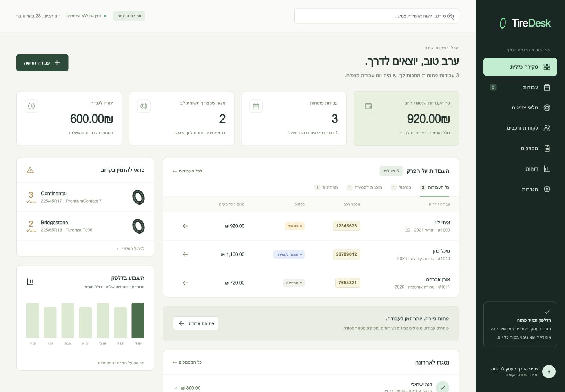
Task: Click the 3 פעילות badge
Action: tap(391, 171)
